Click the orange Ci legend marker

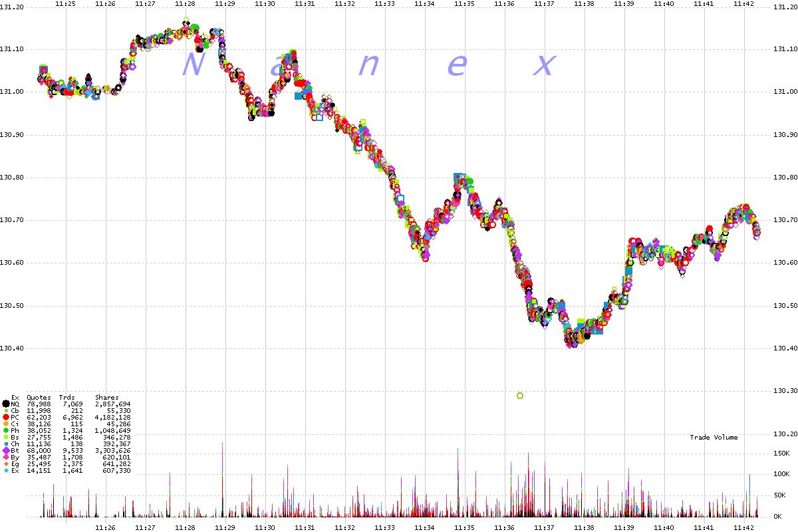tap(6, 424)
